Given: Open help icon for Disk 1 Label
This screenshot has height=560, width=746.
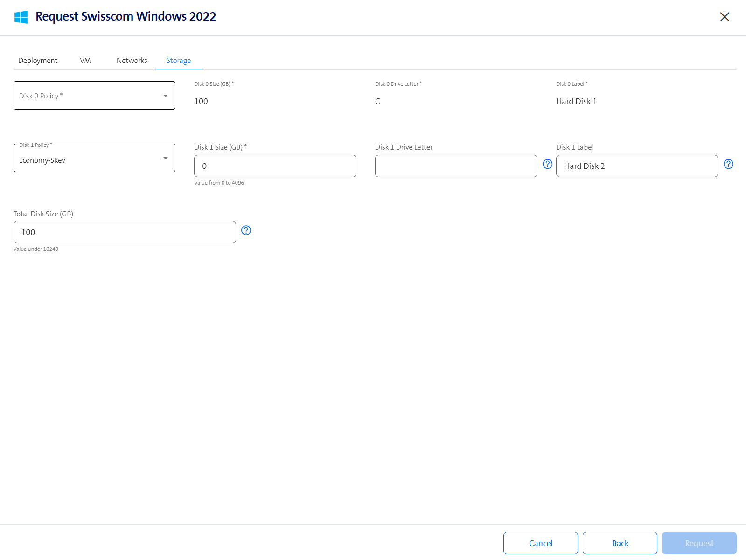Looking at the screenshot, I should click(x=728, y=164).
